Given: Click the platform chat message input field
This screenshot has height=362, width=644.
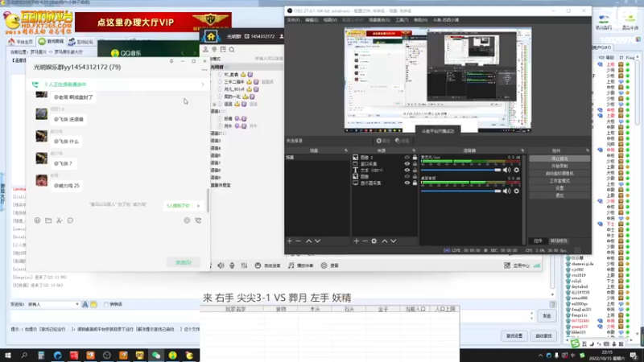Looking at the screenshot, I should tap(270, 316).
